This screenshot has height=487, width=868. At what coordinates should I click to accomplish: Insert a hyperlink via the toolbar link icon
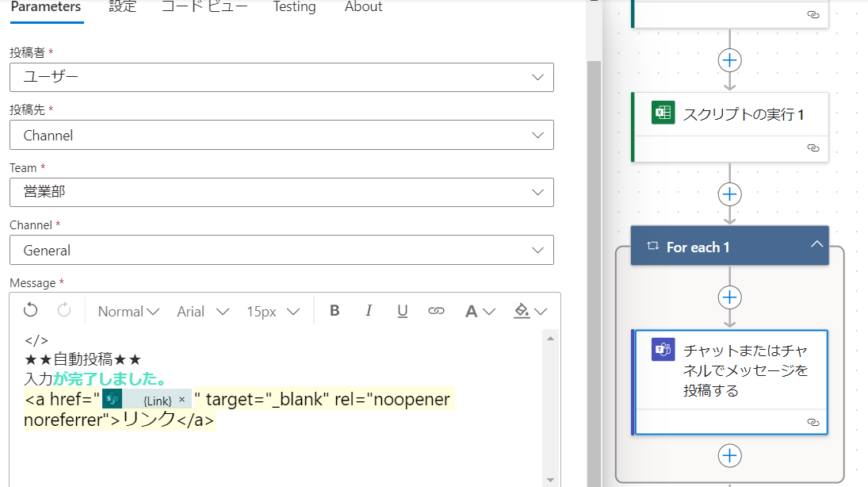[436, 312]
